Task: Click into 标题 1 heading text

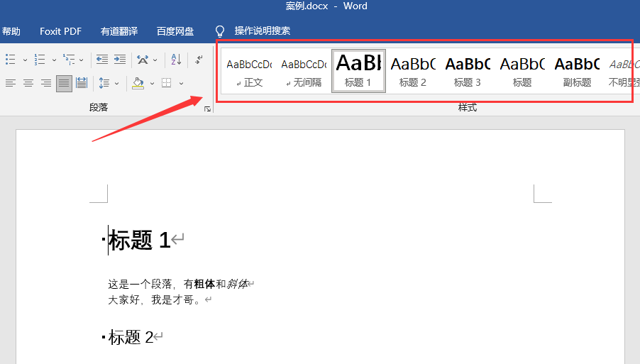Action: click(140, 240)
